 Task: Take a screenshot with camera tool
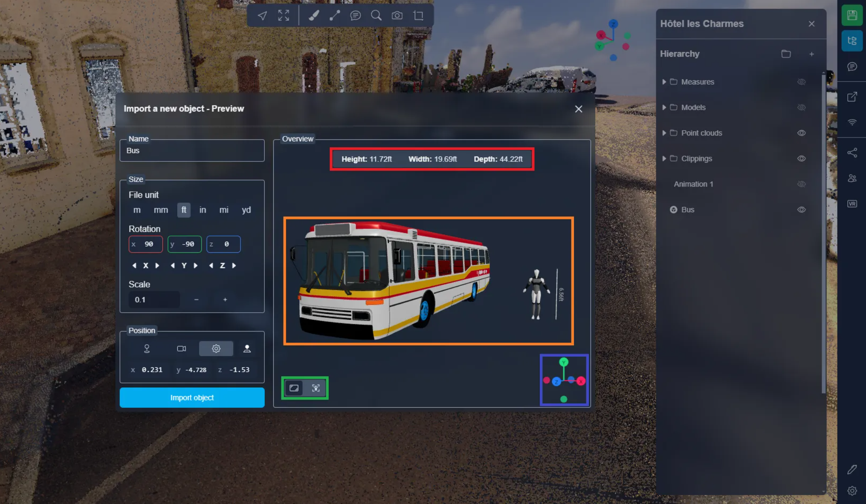pos(397,16)
